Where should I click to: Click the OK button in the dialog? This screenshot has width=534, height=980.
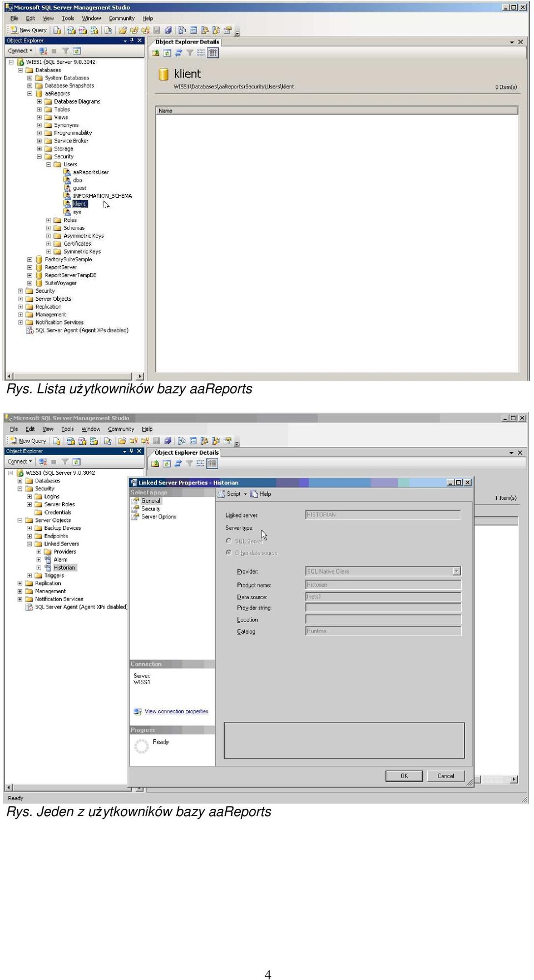click(x=404, y=776)
